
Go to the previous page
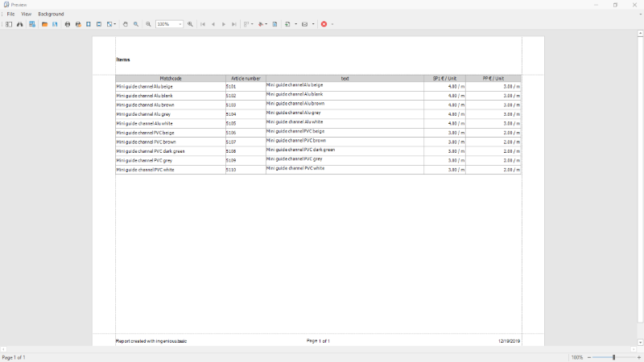[213, 24]
